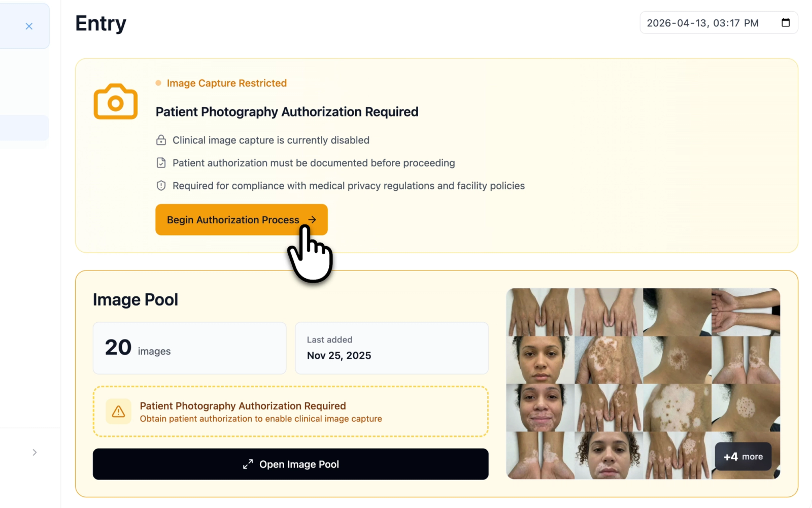Click the top-left hands thumbnail

[x=539, y=312]
